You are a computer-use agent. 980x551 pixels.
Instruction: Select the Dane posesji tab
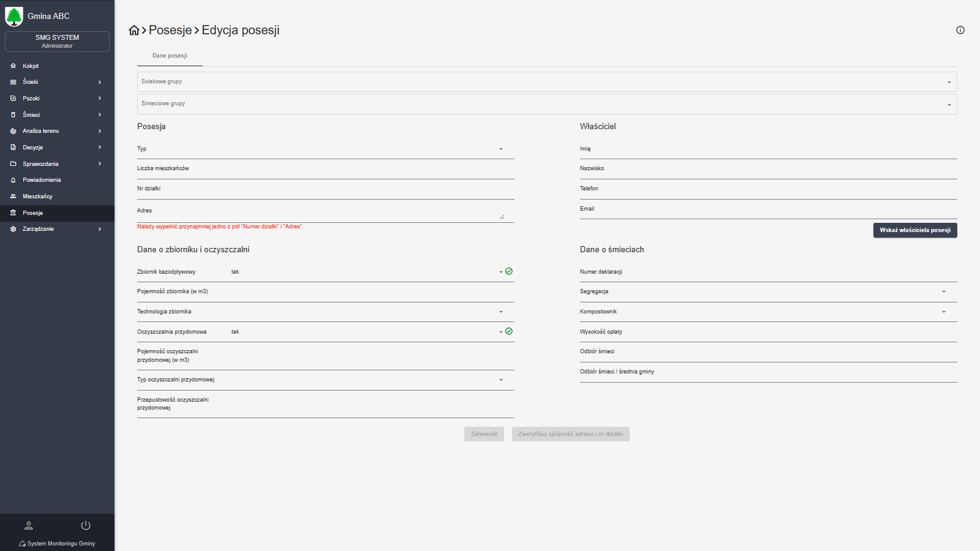coord(170,56)
